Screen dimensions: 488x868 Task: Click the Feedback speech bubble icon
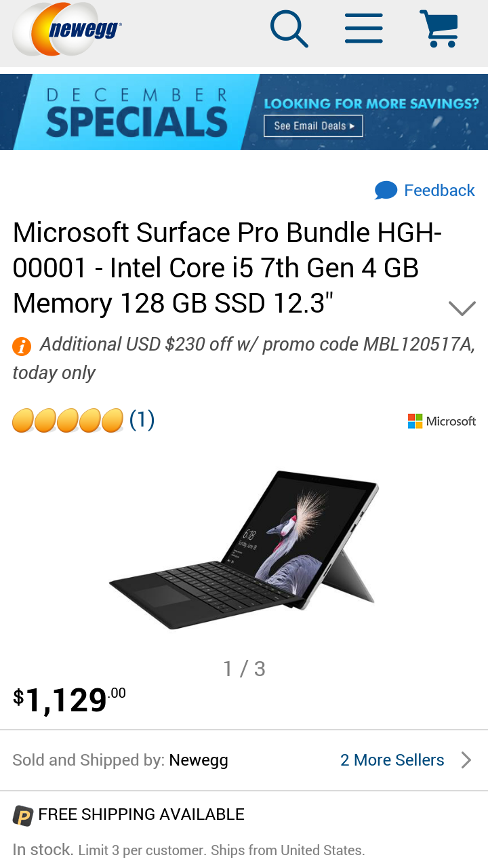coord(386,191)
